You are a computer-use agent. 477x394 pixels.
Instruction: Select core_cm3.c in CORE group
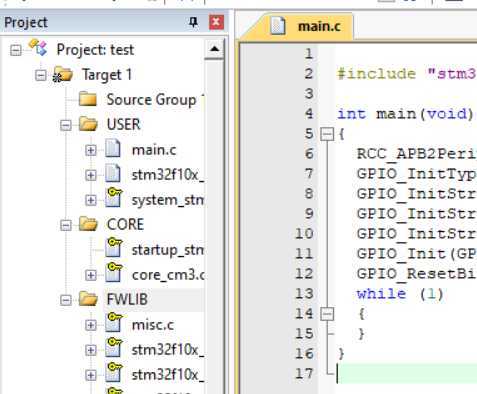coord(168,275)
